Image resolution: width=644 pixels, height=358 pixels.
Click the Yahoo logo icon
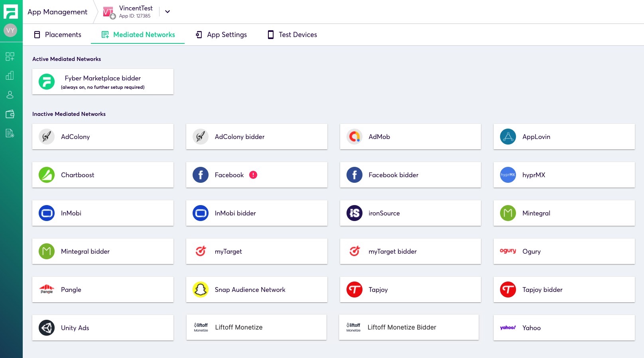point(508,328)
